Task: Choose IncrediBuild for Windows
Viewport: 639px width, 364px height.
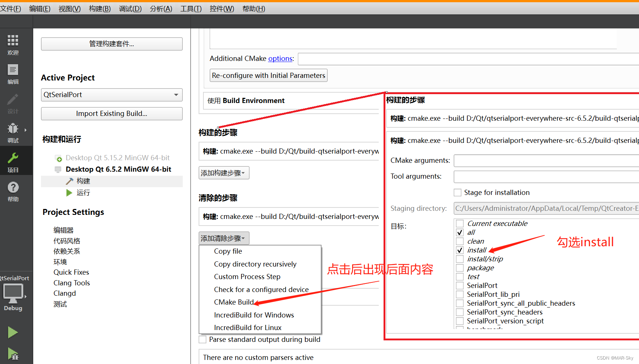Action: pos(254,315)
